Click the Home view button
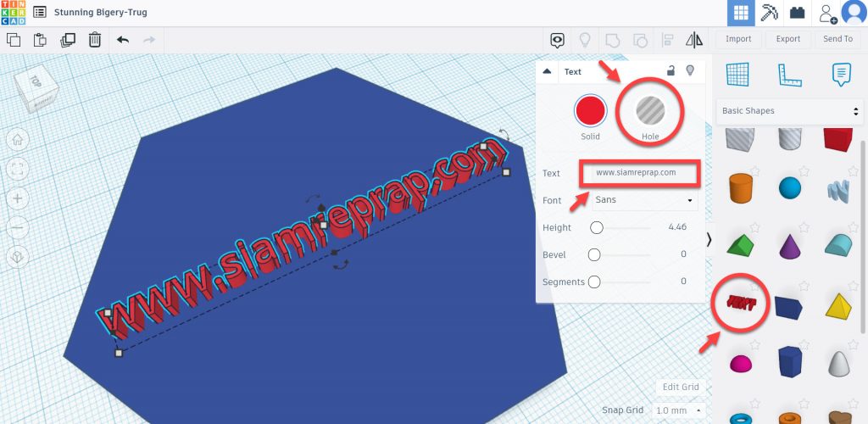The height and width of the screenshot is (424, 868). [18, 140]
